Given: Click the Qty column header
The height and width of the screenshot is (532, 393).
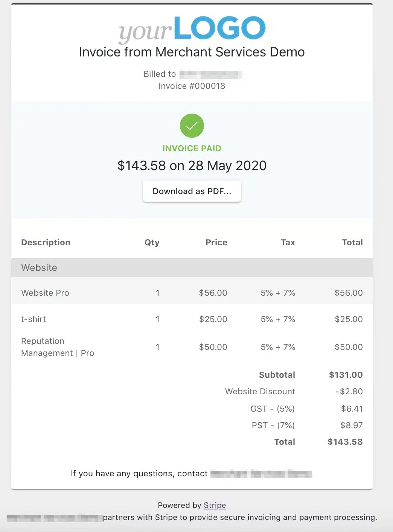Looking at the screenshot, I should click(152, 243).
